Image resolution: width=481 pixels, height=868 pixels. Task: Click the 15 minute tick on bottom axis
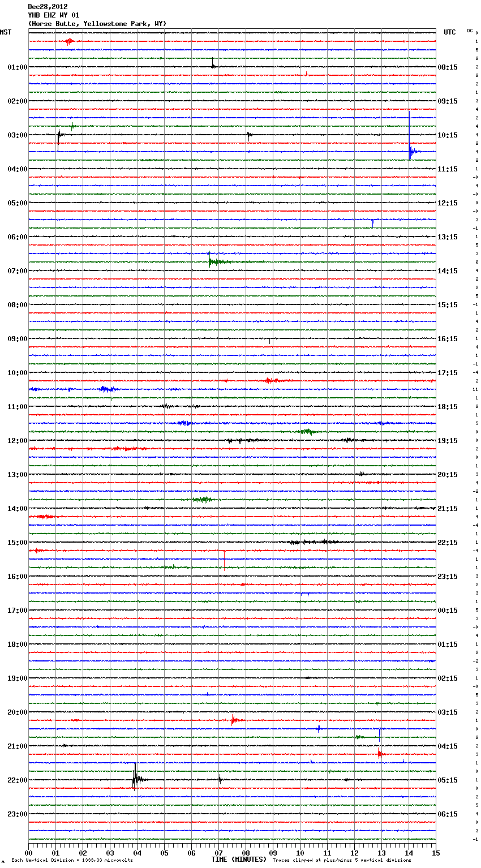[x=435, y=853]
